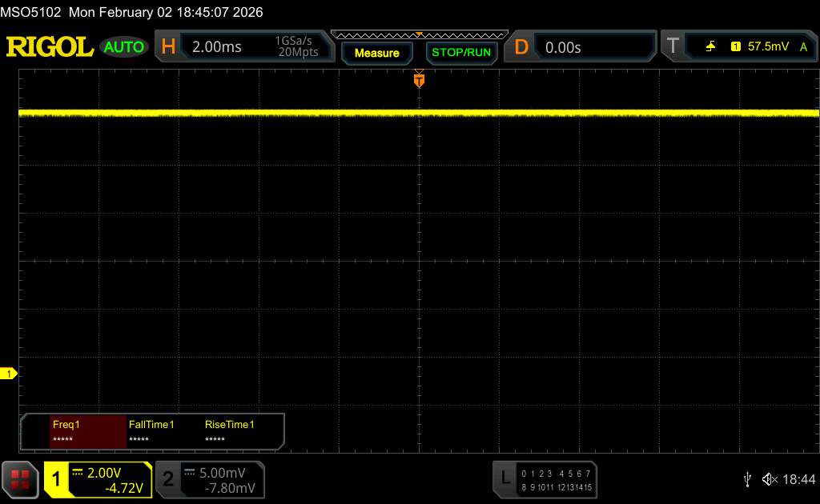Screen dimensions: 820x504
Task: Toggle channel 1 using its yellow badge
Action: 57,479
